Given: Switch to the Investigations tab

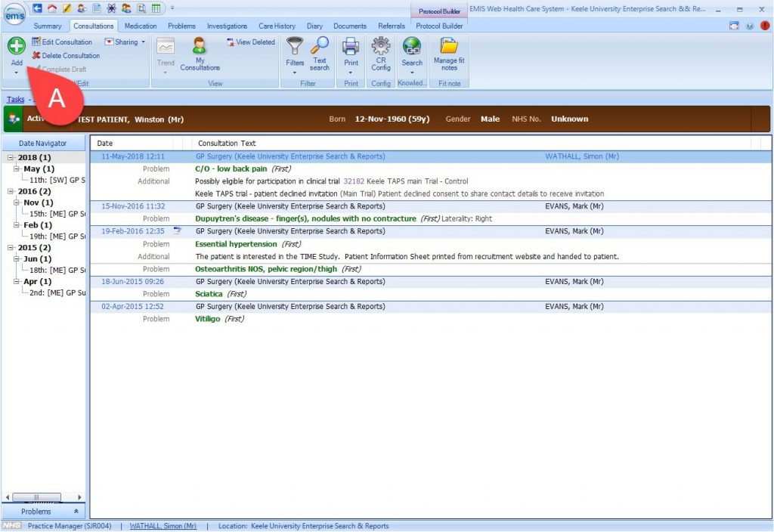Looking at the screenshot, I should point(227,26).
